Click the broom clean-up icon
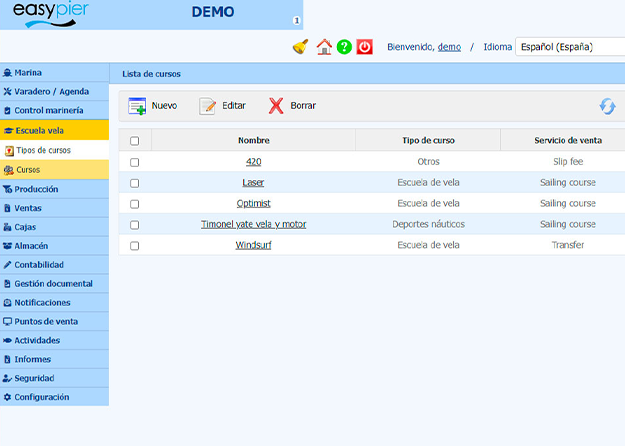Viewport: 625px width, 446px height. tap(300, 47)
